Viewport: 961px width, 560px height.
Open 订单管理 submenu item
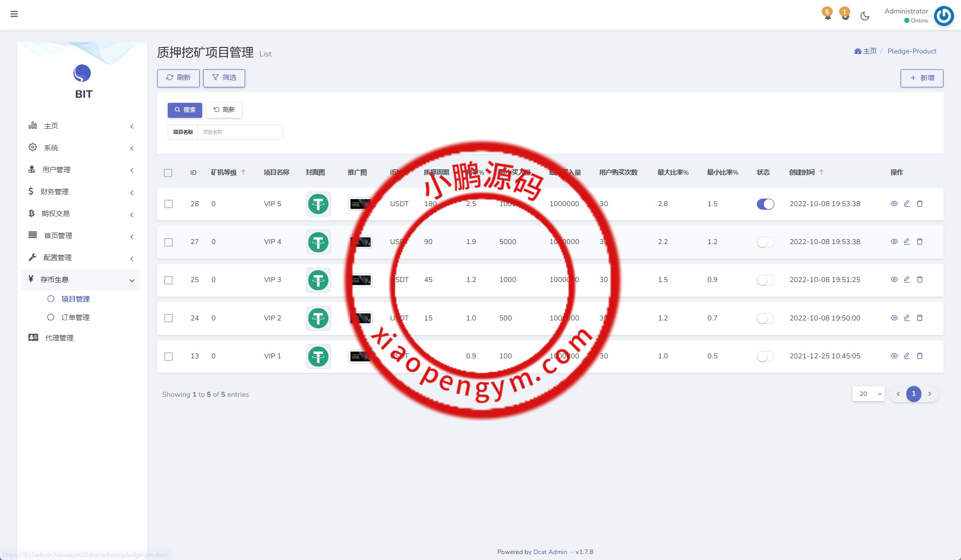click(x=75, y=317)
